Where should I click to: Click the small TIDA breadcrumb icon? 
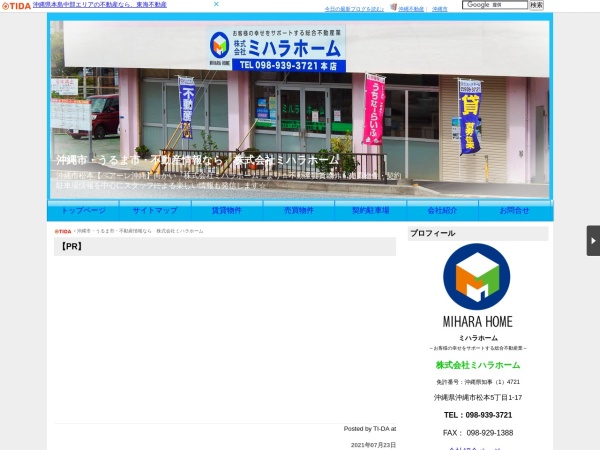pos(63,231)
